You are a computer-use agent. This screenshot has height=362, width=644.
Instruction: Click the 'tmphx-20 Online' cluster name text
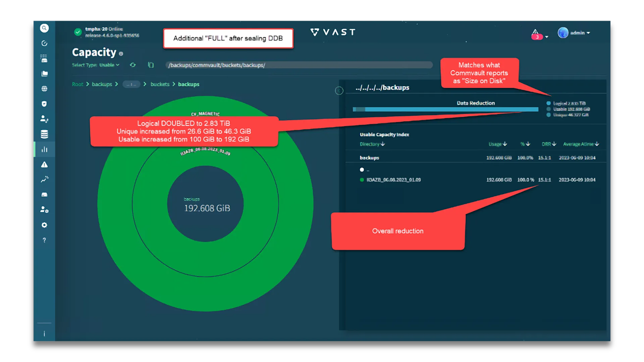point(104,29)
